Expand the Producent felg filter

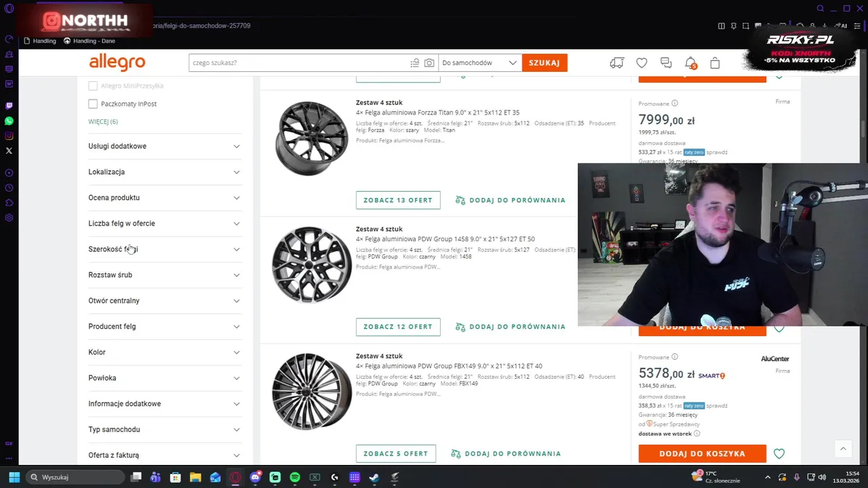tap(164, 327)
